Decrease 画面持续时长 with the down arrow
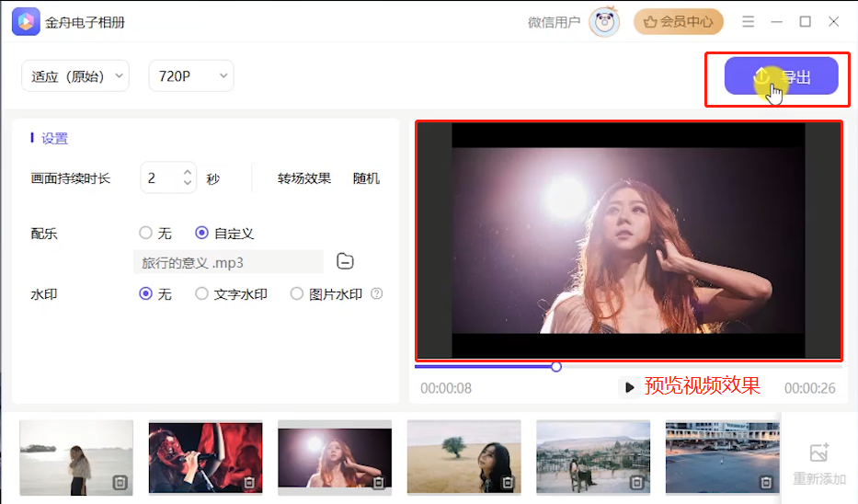Screen dimensions: 858x504 point(188,183)
